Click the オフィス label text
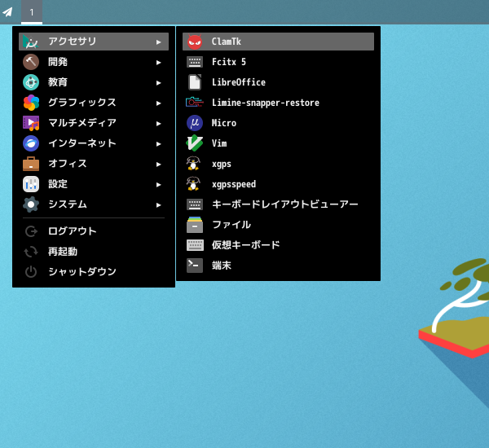Image resolution: width=489 pixels, height=448 pixels. click(x=68, y=164)
